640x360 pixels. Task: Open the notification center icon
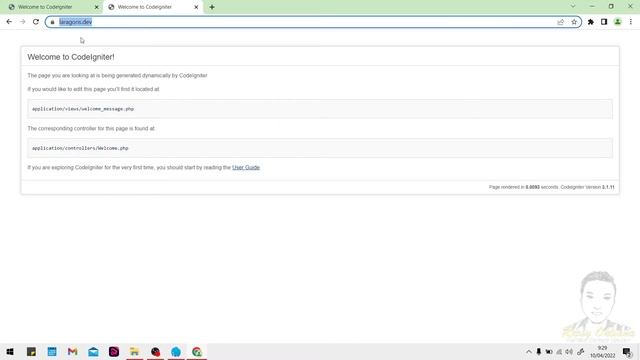coord(627,351)
